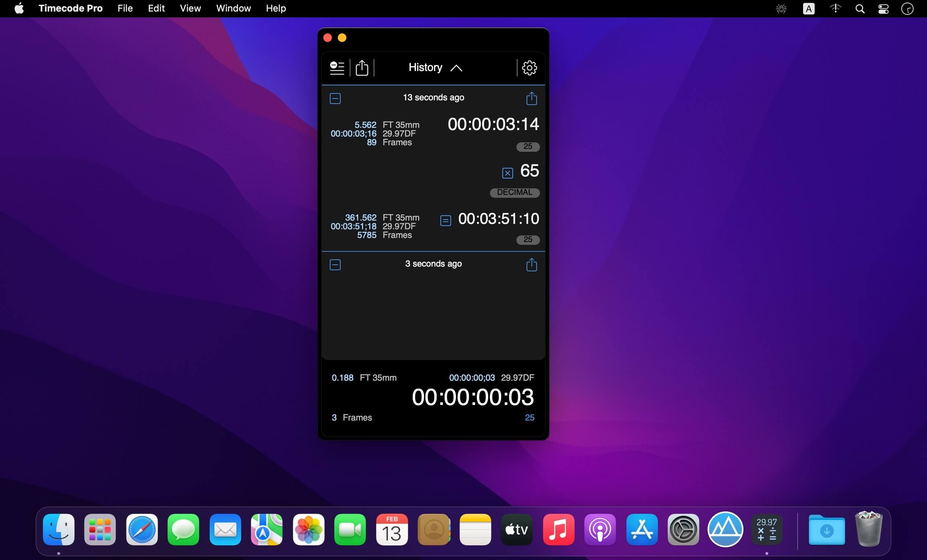Open the Trash in the Dock

tap(868, 528)
